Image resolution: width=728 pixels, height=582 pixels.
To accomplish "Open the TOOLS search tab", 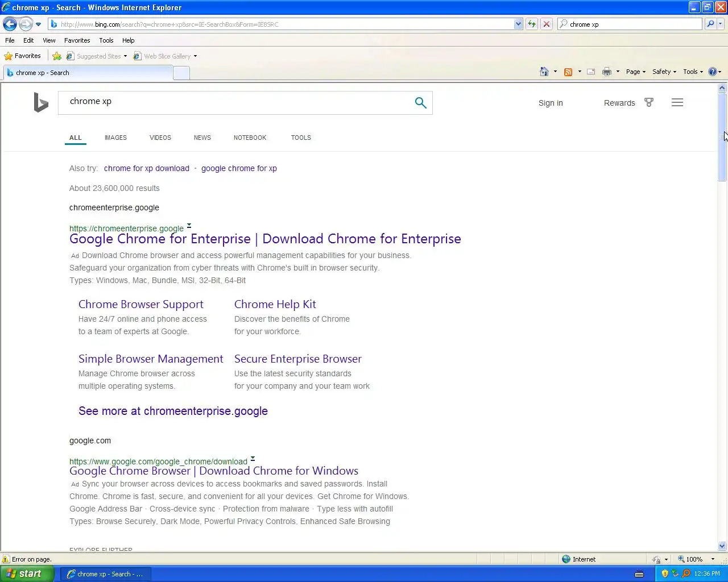I will tap(301, 138).
